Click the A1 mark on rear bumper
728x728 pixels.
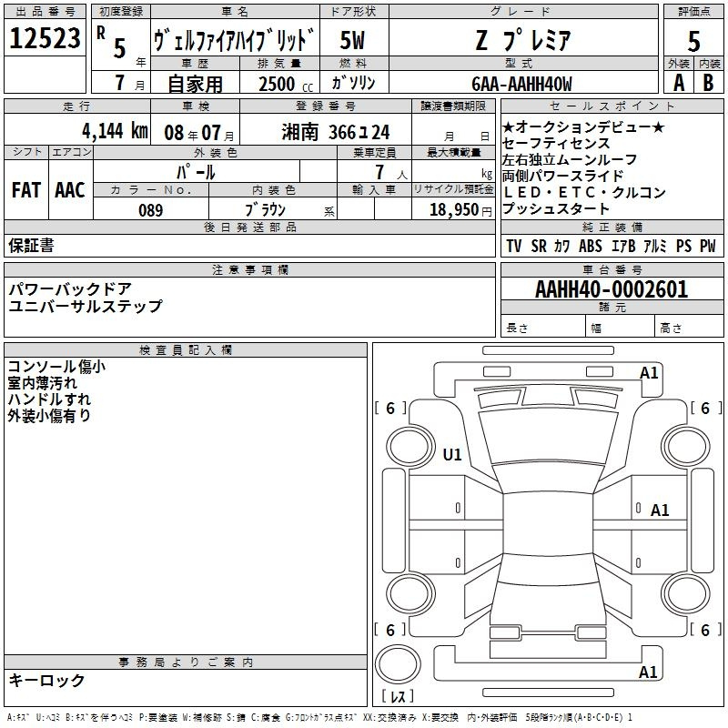648,672
